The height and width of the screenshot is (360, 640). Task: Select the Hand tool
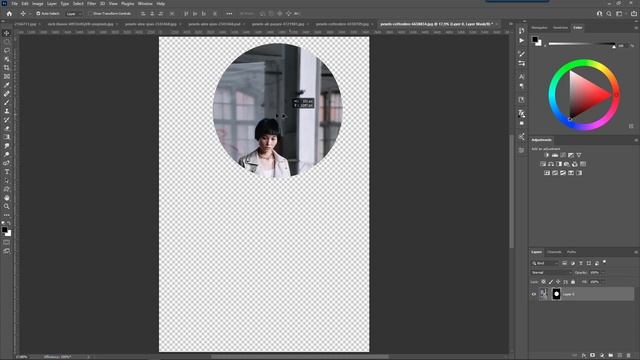pos(7,198)
